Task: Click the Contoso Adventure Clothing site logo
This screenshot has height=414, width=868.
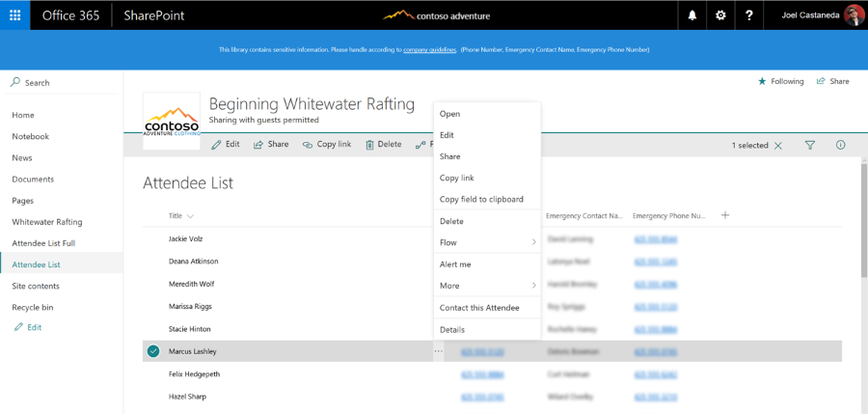Action: [172, 121]
